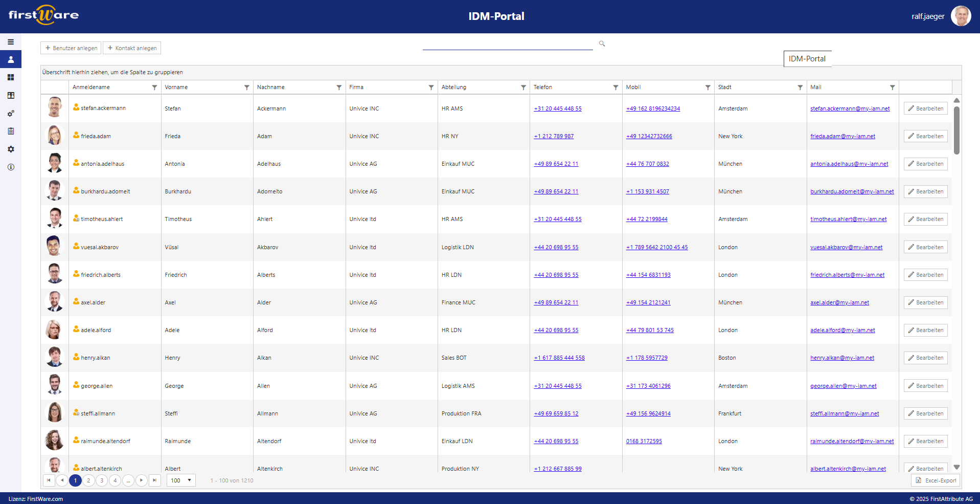980x504 pixels.
Task: Expand the page size dropdown showing 100
Action: [181, 480]
